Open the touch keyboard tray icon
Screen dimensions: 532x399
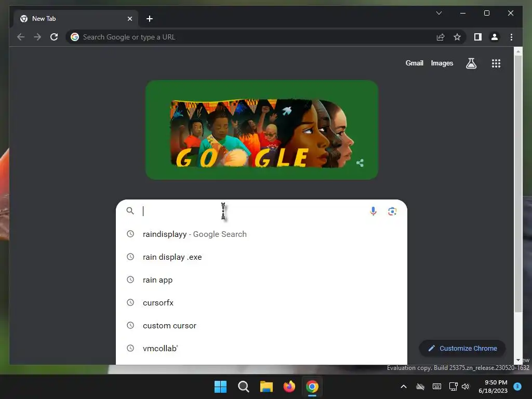tap(436, 387)
